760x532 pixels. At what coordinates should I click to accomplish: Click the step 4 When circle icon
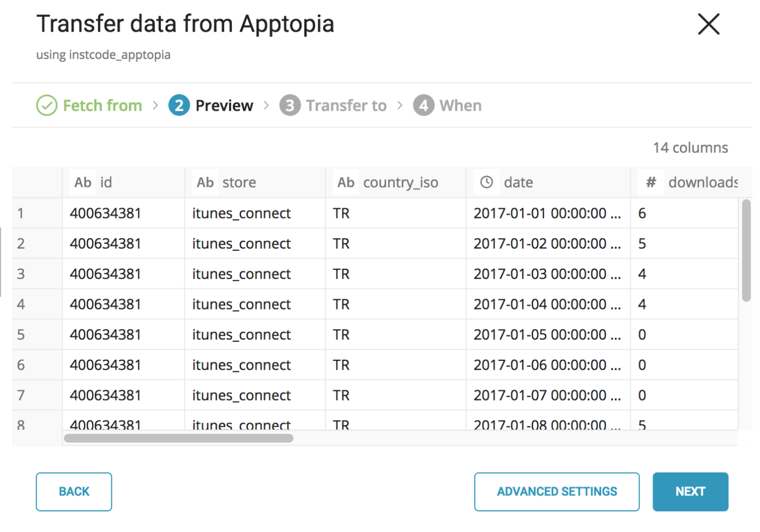[424, 105]
